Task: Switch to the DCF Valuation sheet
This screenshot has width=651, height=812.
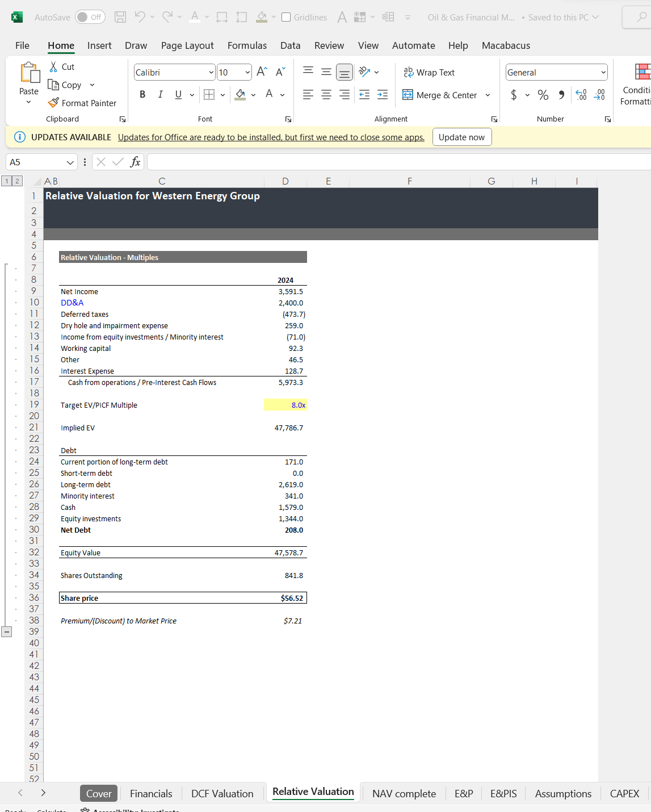Action: tap(222, 793)
